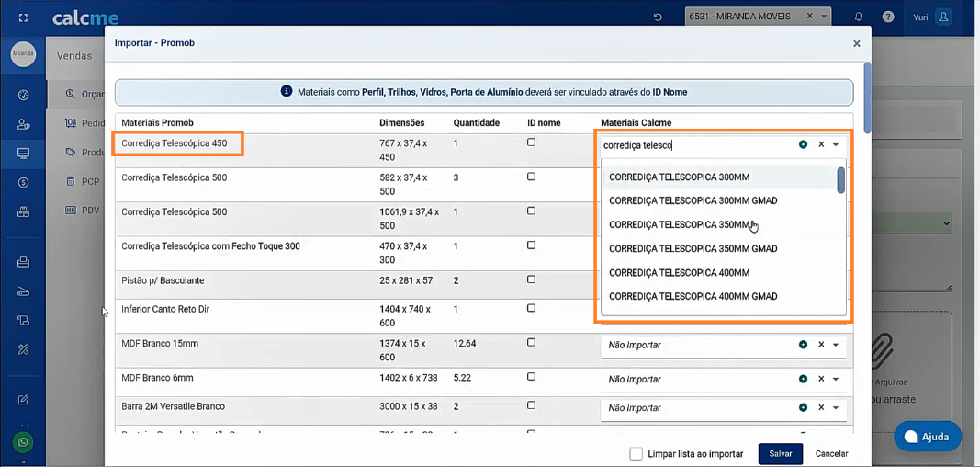Click the Ajuda chat button

pyautogui.click(x=927, y=437)
